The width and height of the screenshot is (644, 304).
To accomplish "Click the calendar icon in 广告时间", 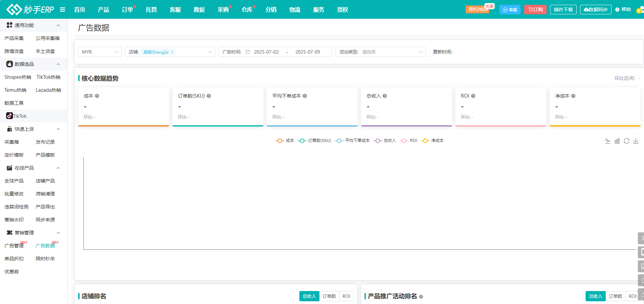I will point(248,52).
